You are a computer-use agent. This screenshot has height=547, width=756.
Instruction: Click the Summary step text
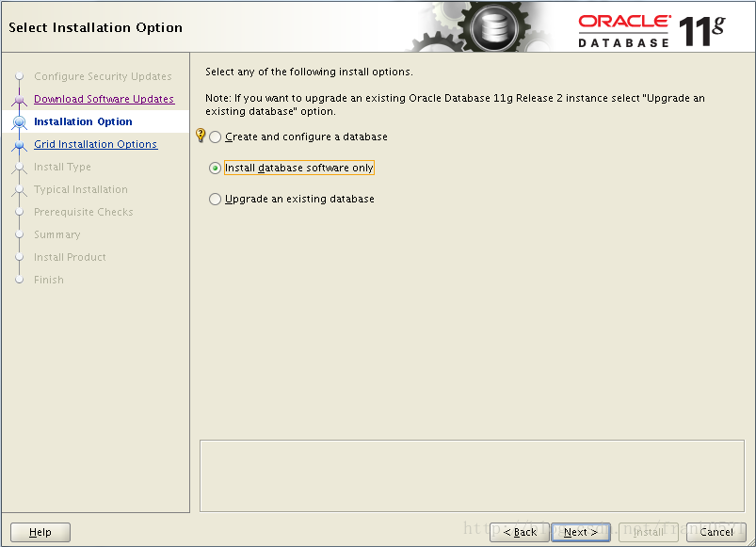coord(56,234)
